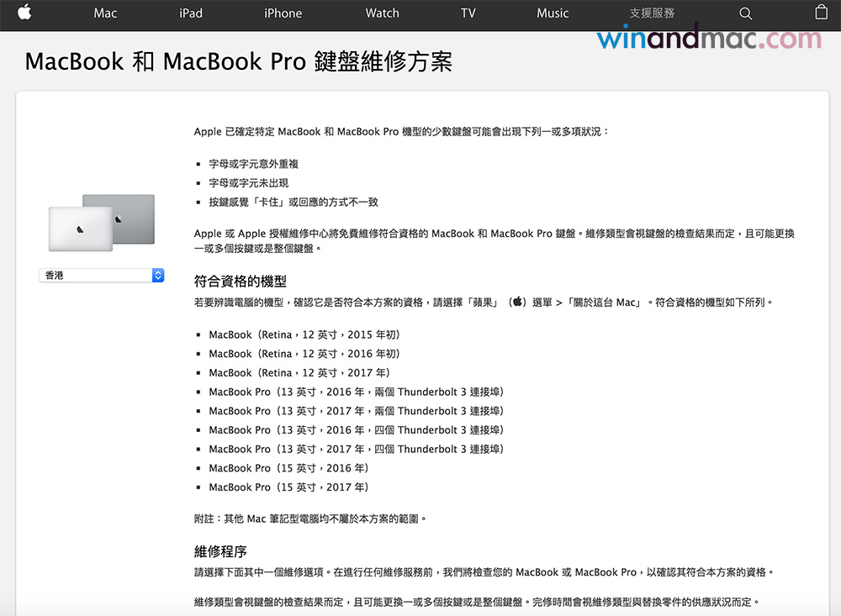
Task: Open the Mac menu item
Action: (x=105, y=13)
